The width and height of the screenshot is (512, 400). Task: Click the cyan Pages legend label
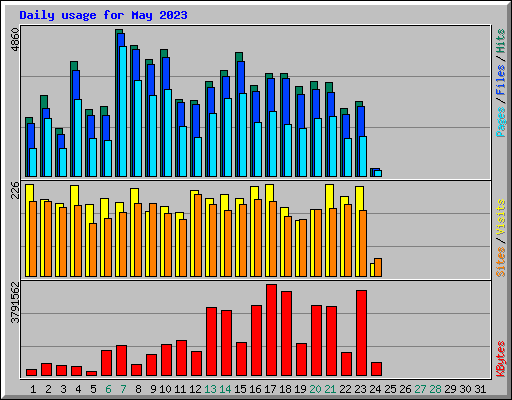501,122
